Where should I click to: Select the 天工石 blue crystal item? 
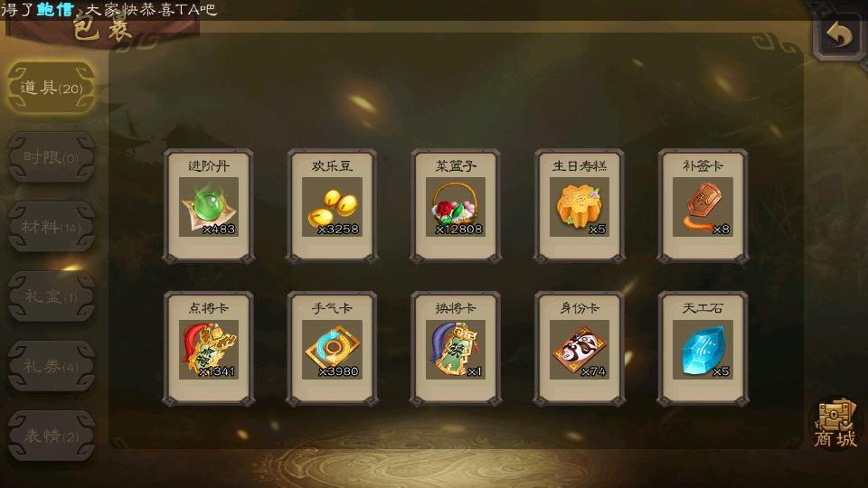[703, 349]
